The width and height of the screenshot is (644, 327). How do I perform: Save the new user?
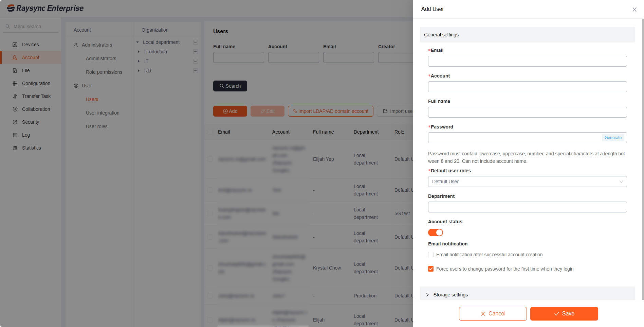tap(564, 313)
